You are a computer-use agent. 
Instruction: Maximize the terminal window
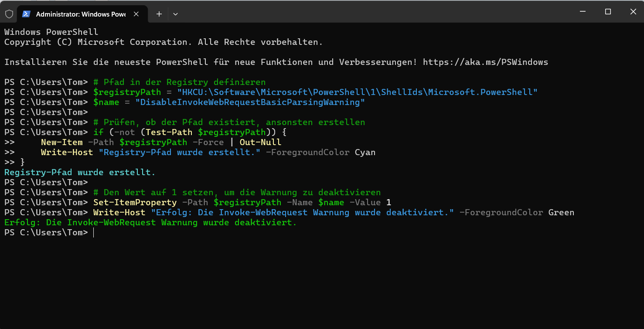click(x=608, y=12)
